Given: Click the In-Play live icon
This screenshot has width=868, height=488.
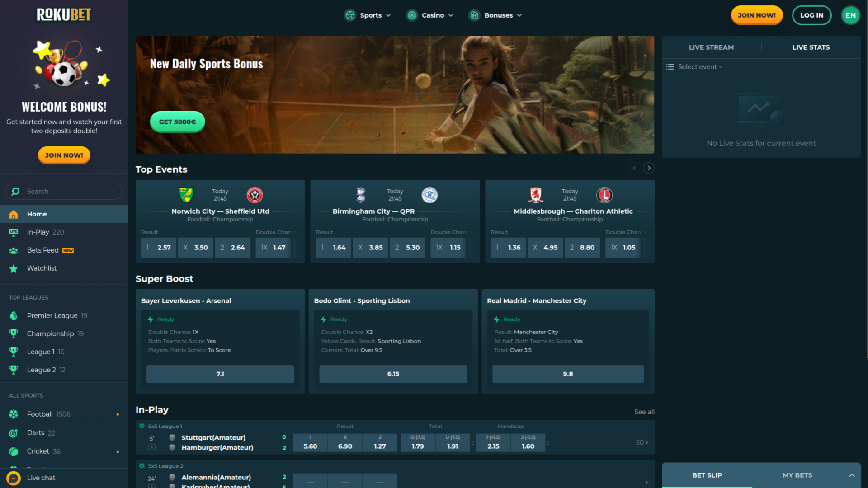Looking at the screenshot, I should [x=14, y=232].
